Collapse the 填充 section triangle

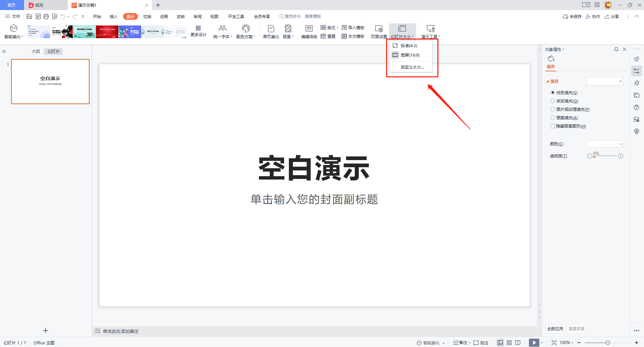548,81
